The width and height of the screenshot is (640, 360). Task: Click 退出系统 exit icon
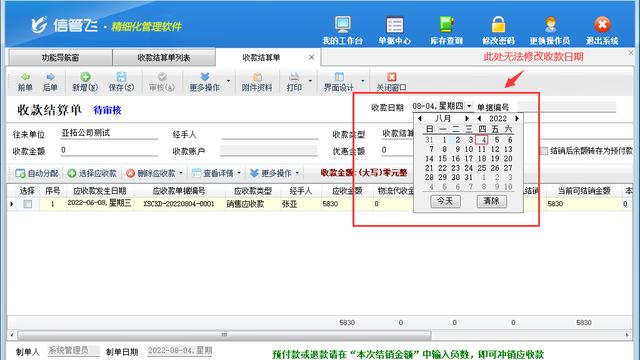pyautogui.click(x=602, y=24)
